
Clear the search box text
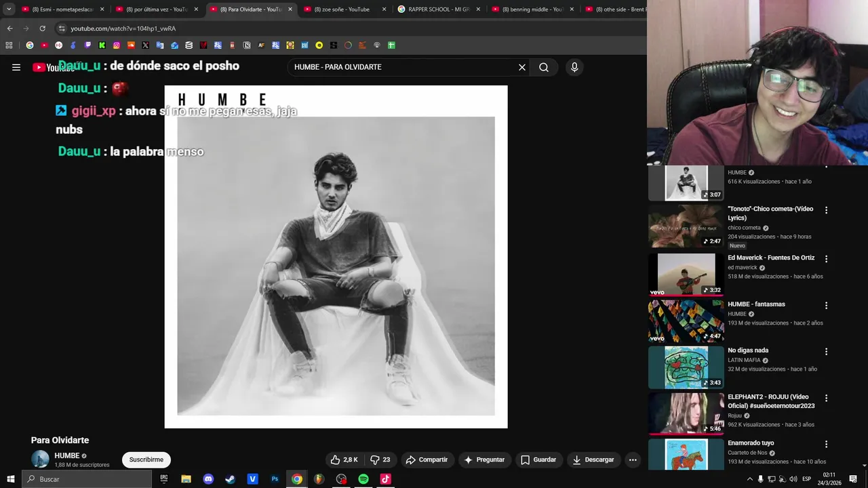tap(522, 67)
